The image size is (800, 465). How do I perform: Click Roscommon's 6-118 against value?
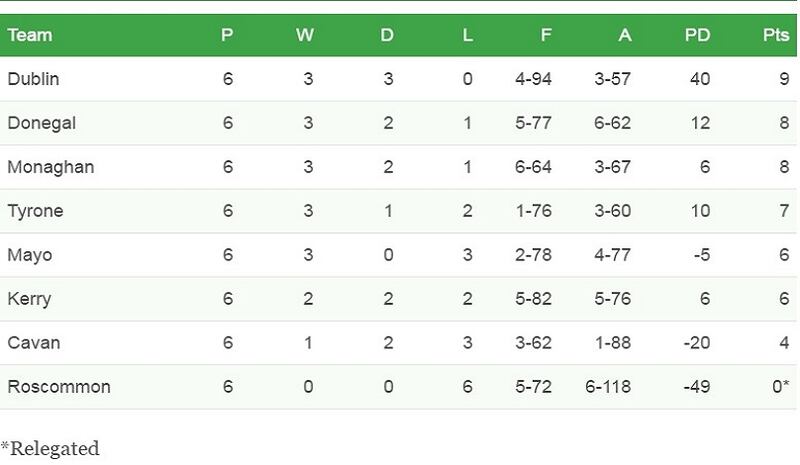coord(607,387)
